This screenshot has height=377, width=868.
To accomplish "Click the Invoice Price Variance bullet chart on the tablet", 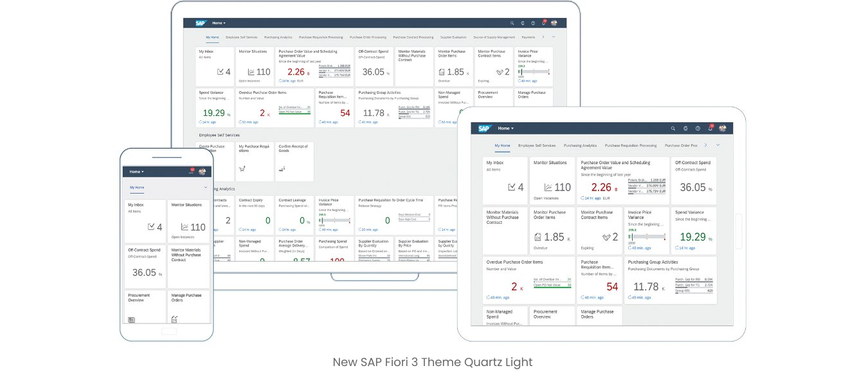I will tap(647, 237).
